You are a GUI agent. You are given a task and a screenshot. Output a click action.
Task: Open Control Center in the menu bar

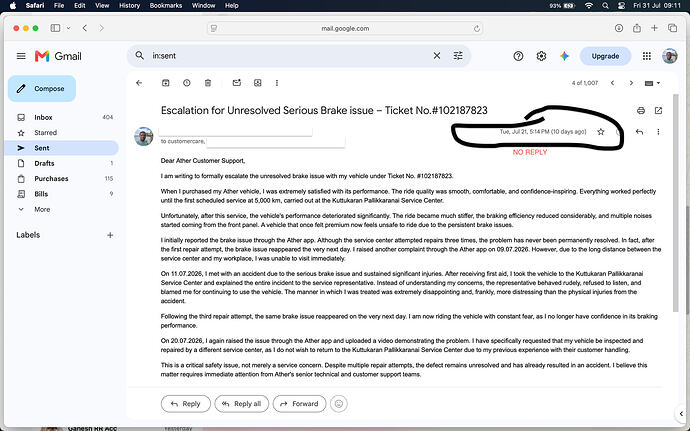[x=621, y=5]
